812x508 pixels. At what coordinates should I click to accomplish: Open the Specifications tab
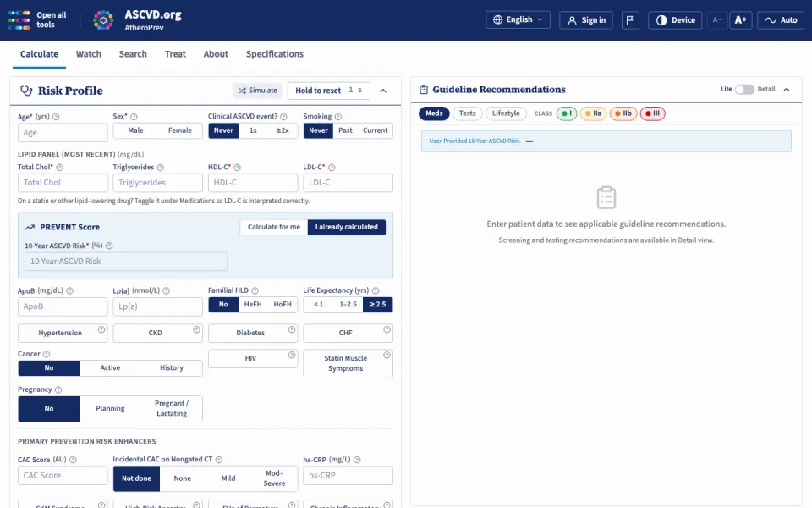coord(274,54)
